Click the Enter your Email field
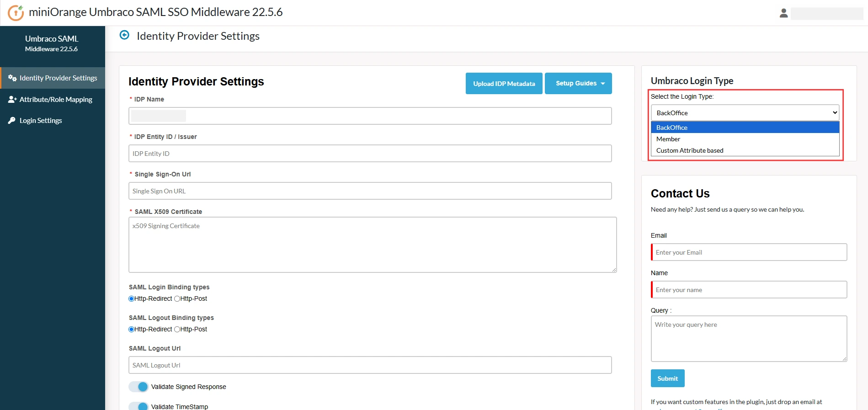Image resolution: width=868 pixels, height=410 pixels. [749, 252]
